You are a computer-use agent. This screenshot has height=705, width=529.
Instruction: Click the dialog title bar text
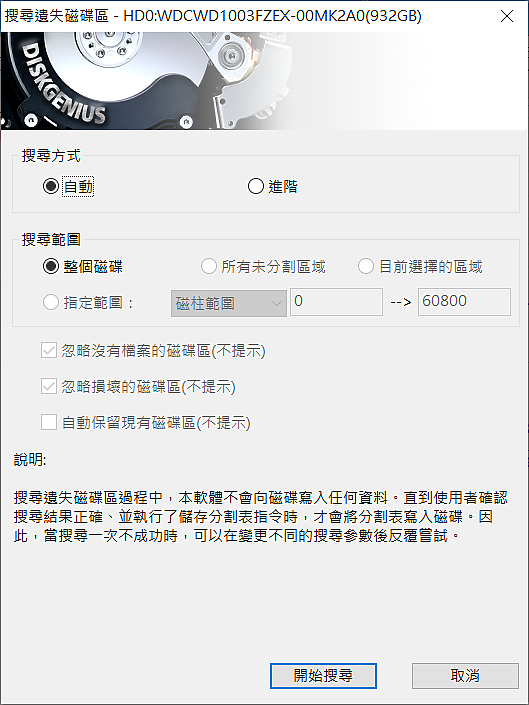pyautogui.click(x=213, y=16)
